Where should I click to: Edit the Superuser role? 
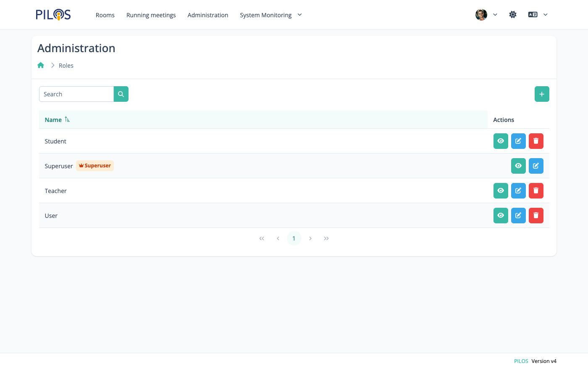[x=536, y=166]
